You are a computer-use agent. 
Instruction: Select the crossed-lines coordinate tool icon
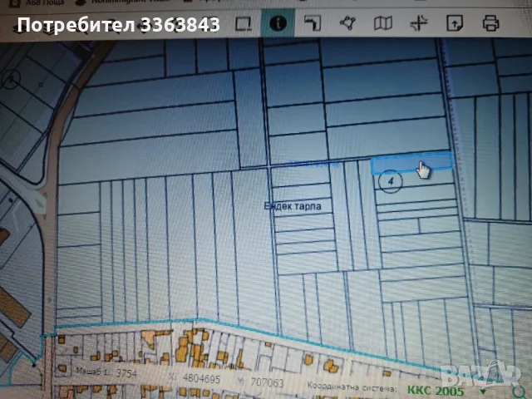[419, 23]
